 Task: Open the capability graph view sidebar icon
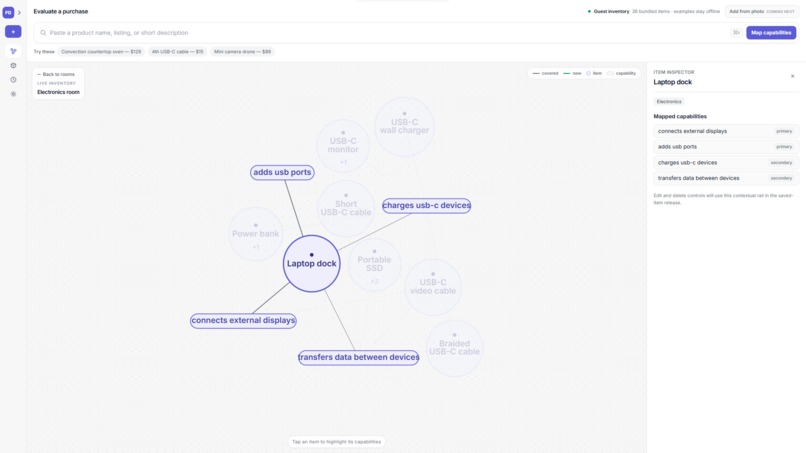pyautogui.click(x=13, y=51)
